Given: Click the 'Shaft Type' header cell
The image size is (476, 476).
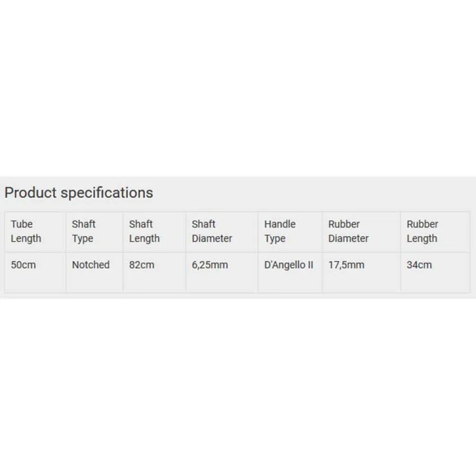Looking at the screenshot, I should coord(83,231).
